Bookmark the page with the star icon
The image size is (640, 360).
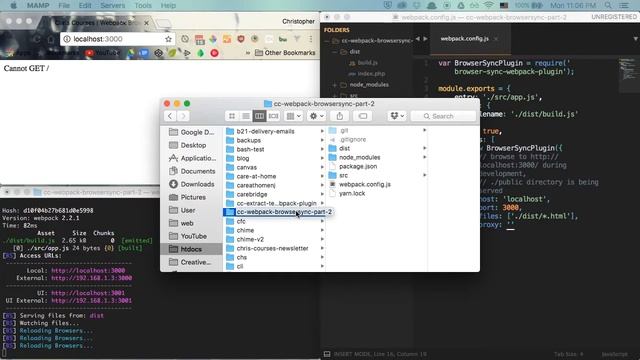[168, 39]
